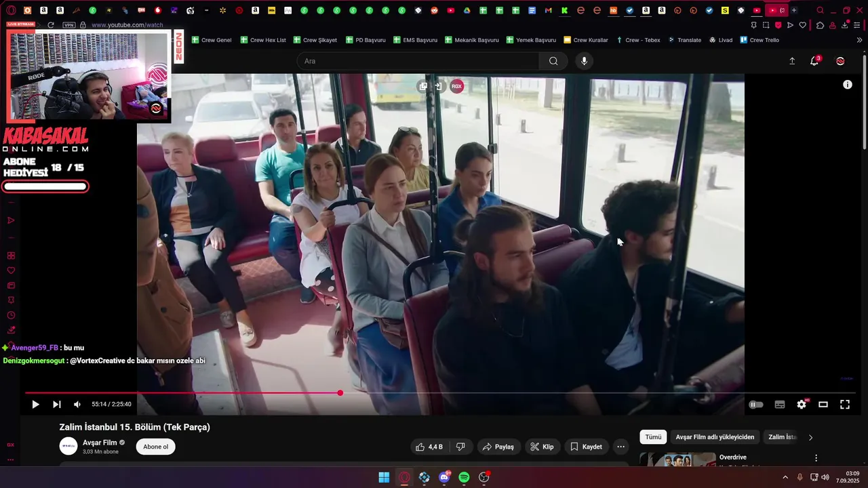The height and width of the screenshot is (488, 868).
Task: Open a new browser tab
Action: [x=794, y=10]
